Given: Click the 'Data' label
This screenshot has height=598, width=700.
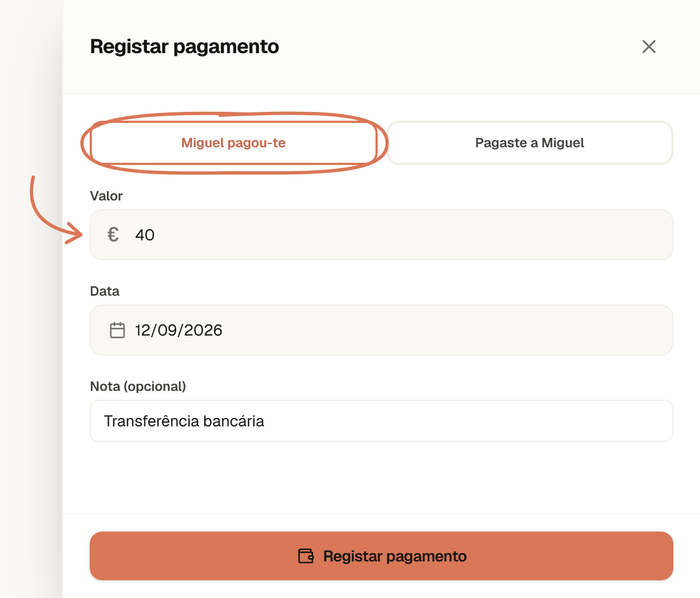Looking at the screenshot, I should point(105,291).
